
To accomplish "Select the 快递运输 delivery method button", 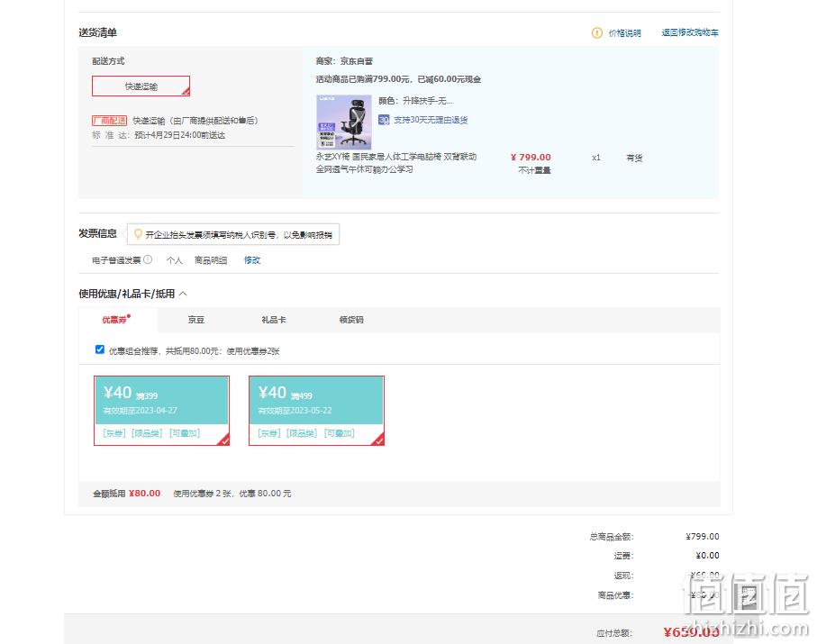I will coord(141,86).
